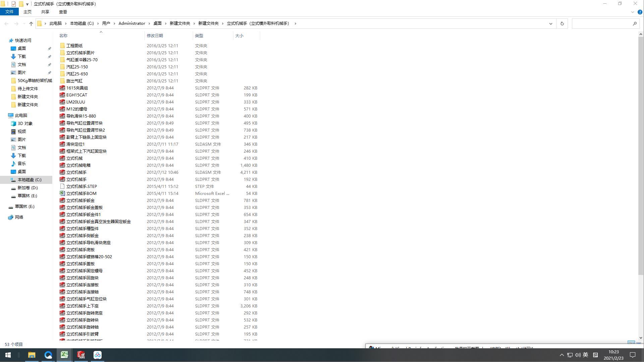The height and width of the screenshot is (362, 644).
Task: Select the 立式机械手.STEP file icon
Action: click(x=62, y=187)
